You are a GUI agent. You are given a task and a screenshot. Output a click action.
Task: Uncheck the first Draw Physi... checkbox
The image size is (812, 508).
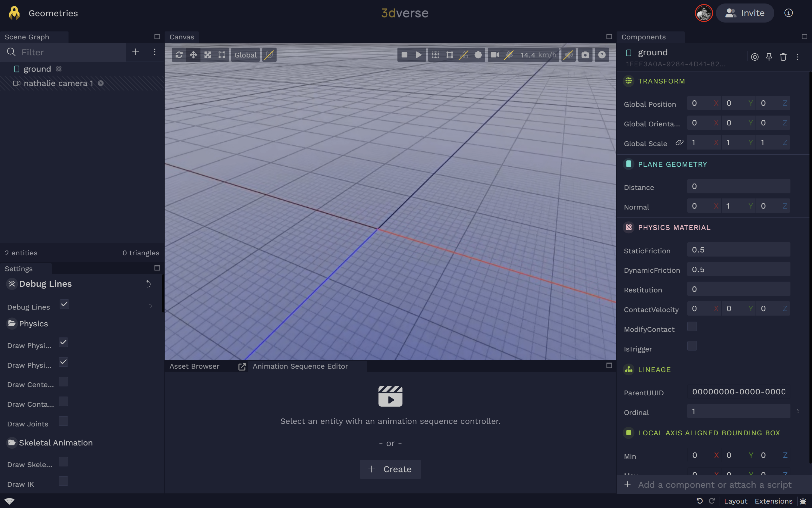tap(63, 342)
